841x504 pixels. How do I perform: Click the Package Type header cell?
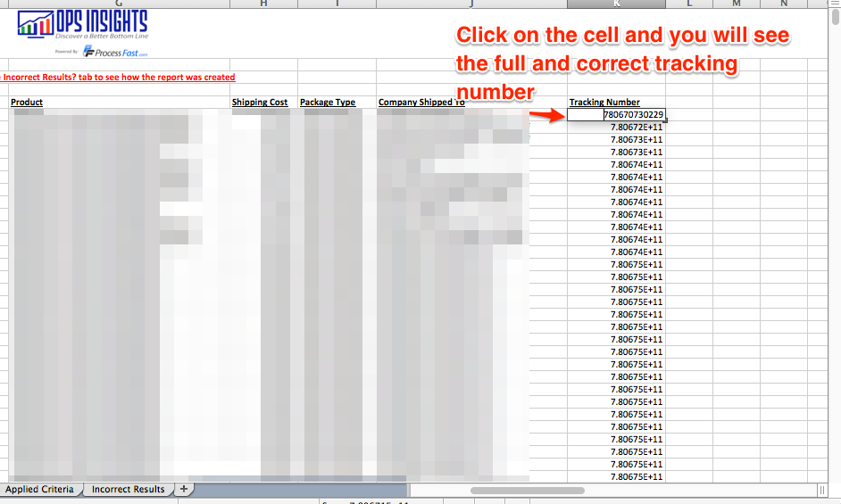(x=328, y=103)
